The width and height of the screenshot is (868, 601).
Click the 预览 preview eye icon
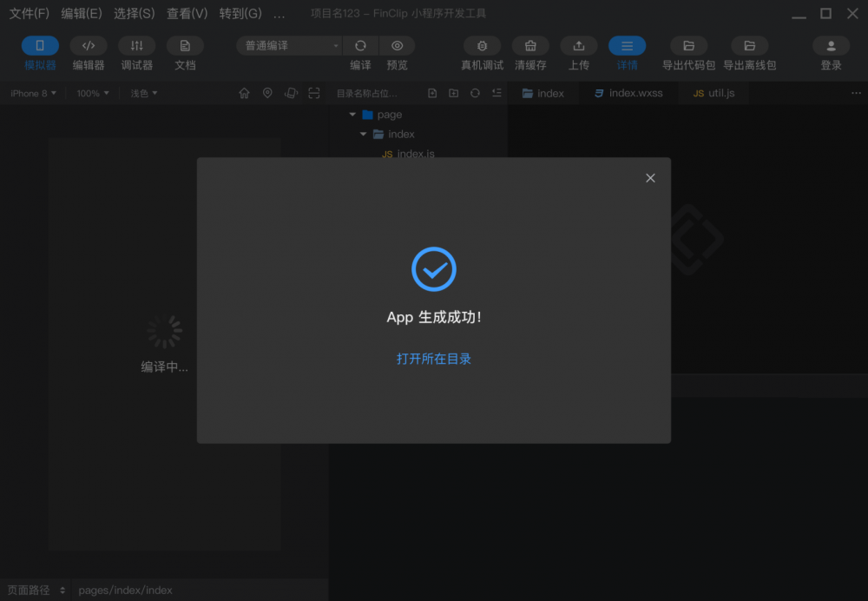[x=397, y=46]
